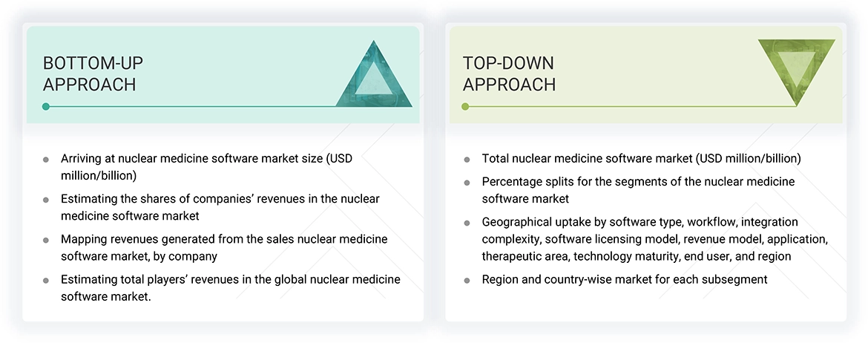The height and width of the screenshot is (343, 868).
Task: Click the bullet beside "Arriving at nuclear medicine"
Action: pyautogui.click(x=46, y=160)
